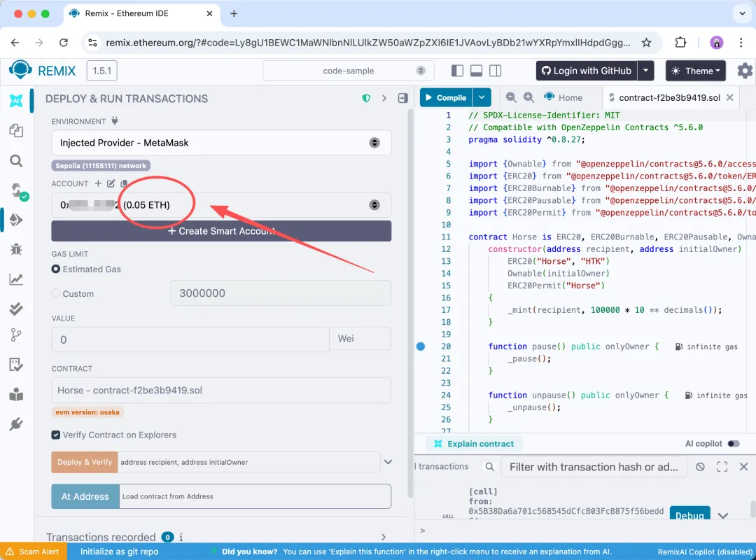Open the contract verification sidebar icon

16,365
